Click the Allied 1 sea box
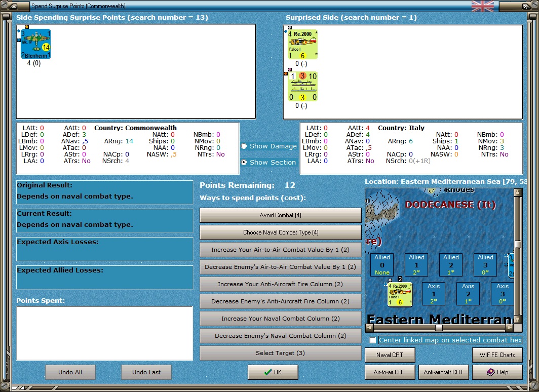The height and width of the screenshot is (392, 539). 416,265
